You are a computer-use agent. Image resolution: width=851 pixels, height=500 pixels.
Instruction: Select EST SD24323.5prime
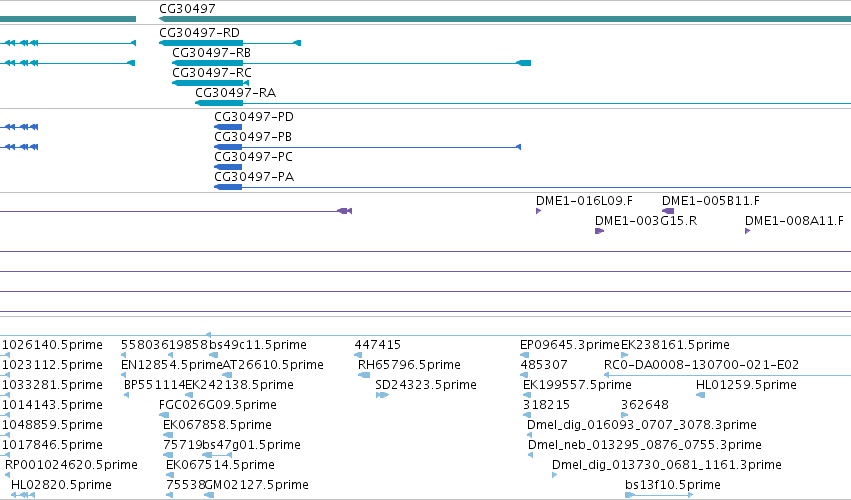point(426,385)
